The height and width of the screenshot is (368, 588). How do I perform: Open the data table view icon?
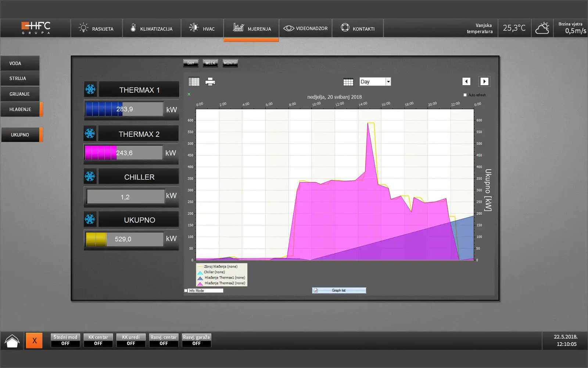tap(194, 82)
